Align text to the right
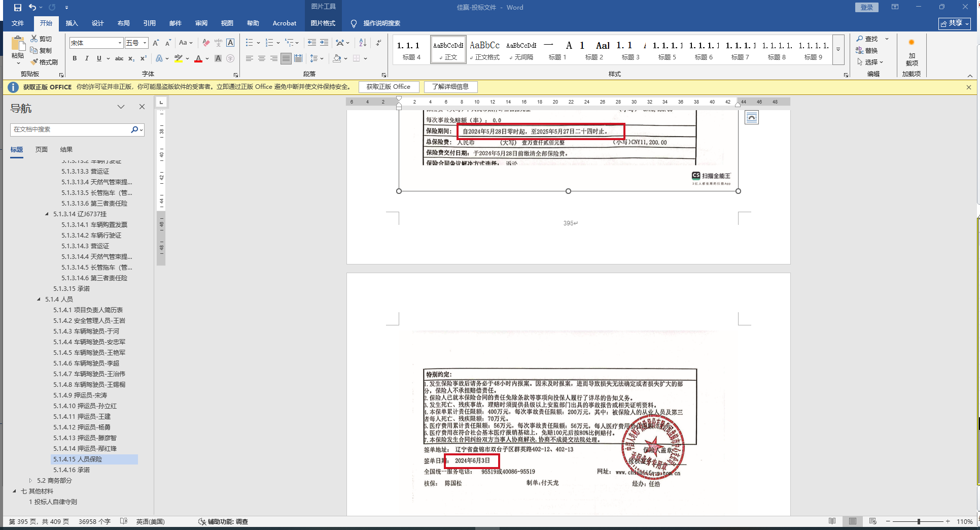Viewport: 980px width, 530px height. (273, 58)
